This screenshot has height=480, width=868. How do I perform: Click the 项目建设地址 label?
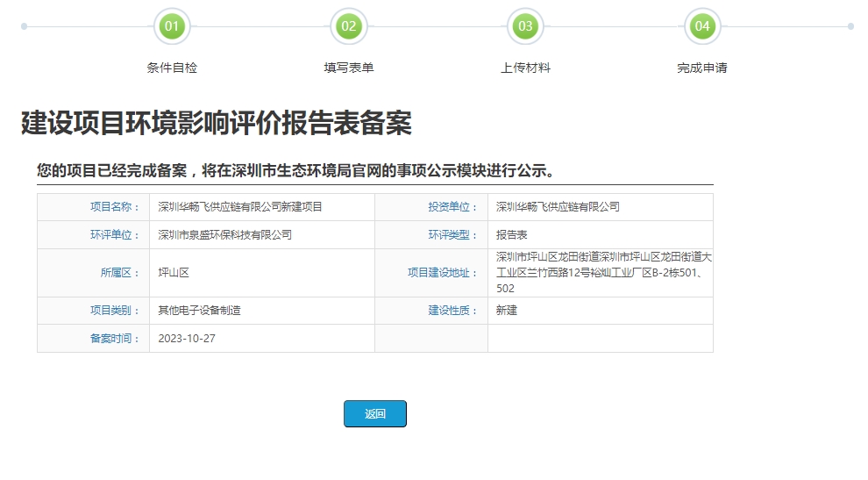click(442, 273)
